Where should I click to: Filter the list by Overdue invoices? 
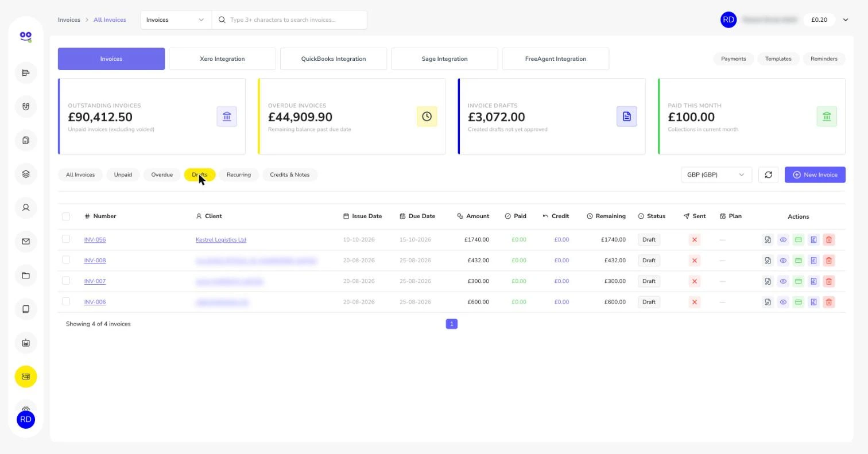(x=162, y=174)
